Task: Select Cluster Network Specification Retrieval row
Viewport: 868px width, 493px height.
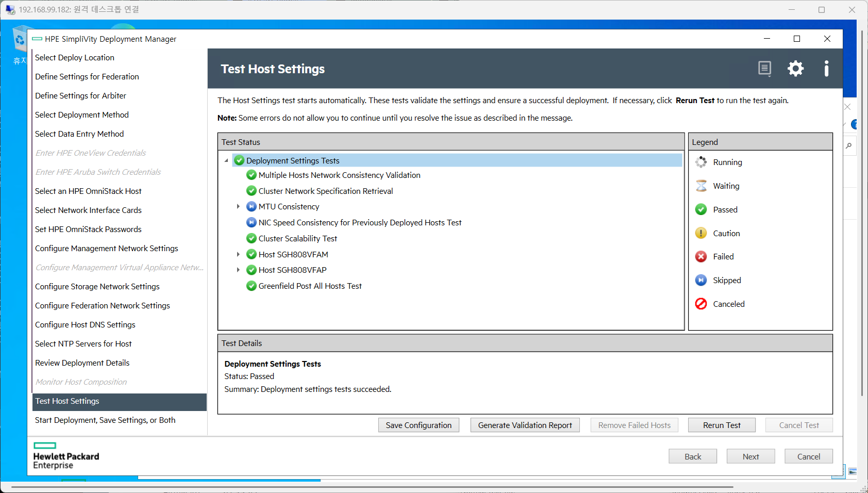Action: click(326, 191)
